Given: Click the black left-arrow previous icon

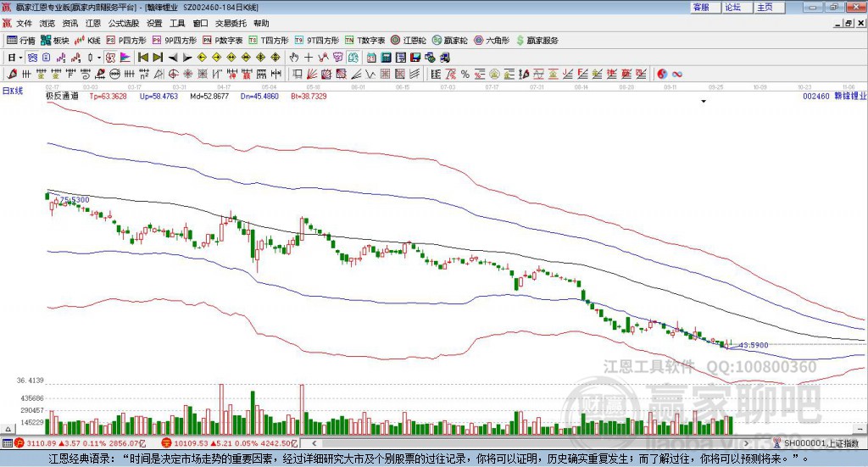Looking at the screenshot, I should [173, 58].
